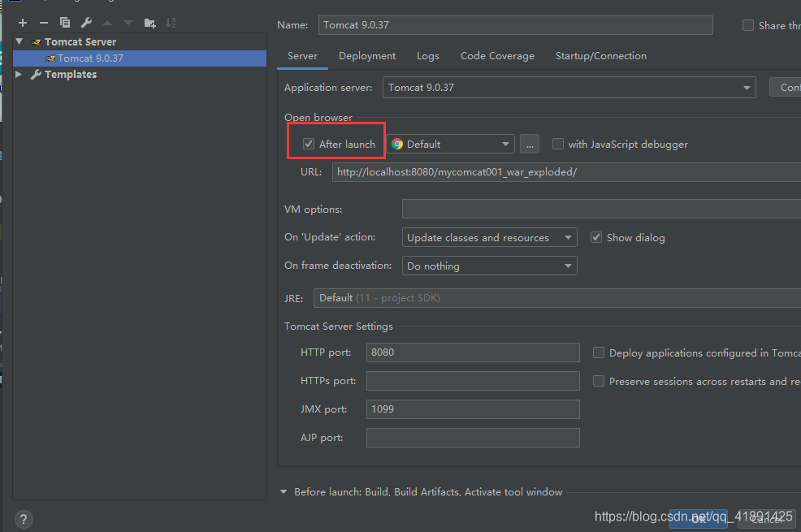Click the Sort Configurations alphabetically icon

pos(171,23)
